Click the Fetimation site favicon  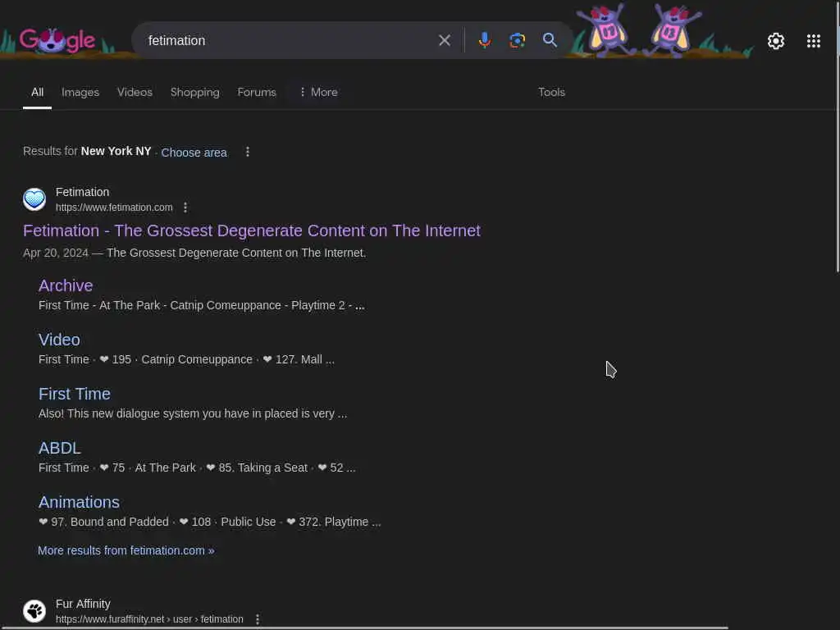[34, 199]
